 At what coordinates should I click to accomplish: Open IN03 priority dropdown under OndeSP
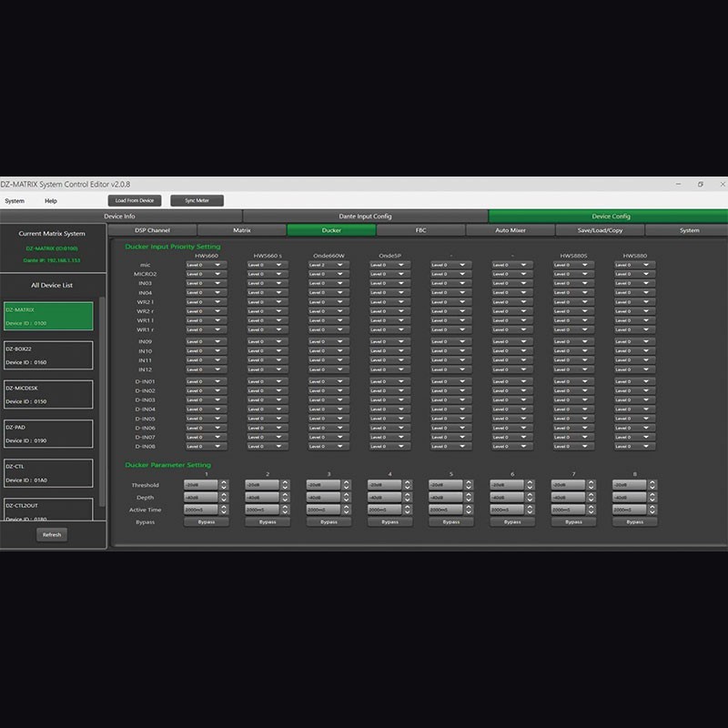[x=390, y=283]
